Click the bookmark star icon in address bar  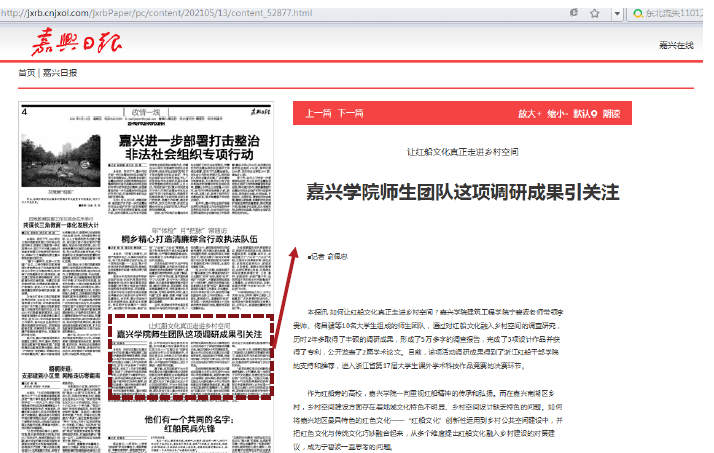(593, 13)
